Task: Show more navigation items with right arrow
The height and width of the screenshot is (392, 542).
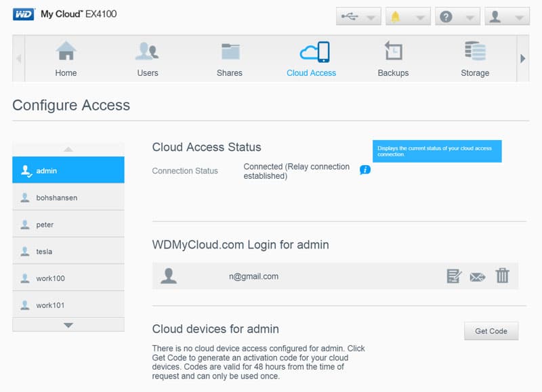Action: [522, 59]
